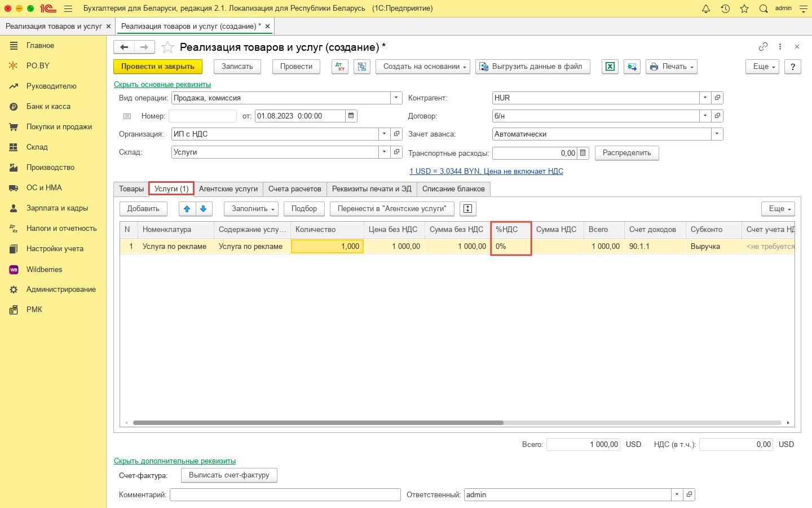This screenshot has width=812, height=508.
Task: Open service settings menu next to admin
Action: [804, 8]
